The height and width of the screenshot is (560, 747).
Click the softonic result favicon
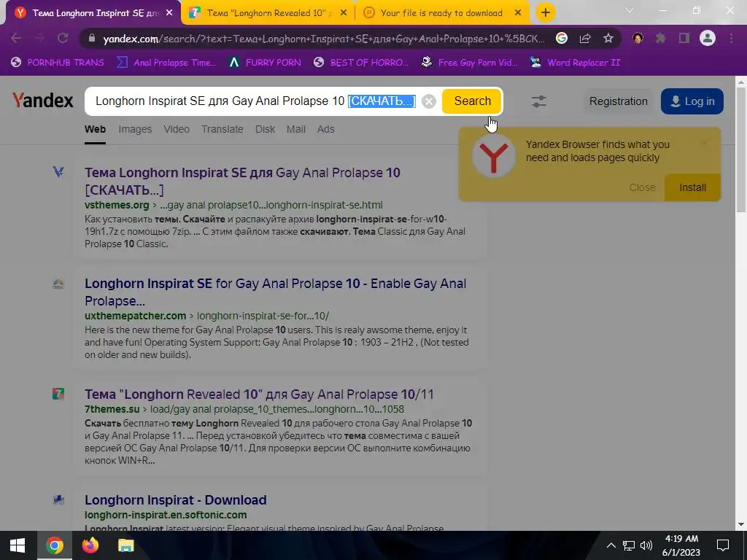pyautogui.click(x=58, y=499)
